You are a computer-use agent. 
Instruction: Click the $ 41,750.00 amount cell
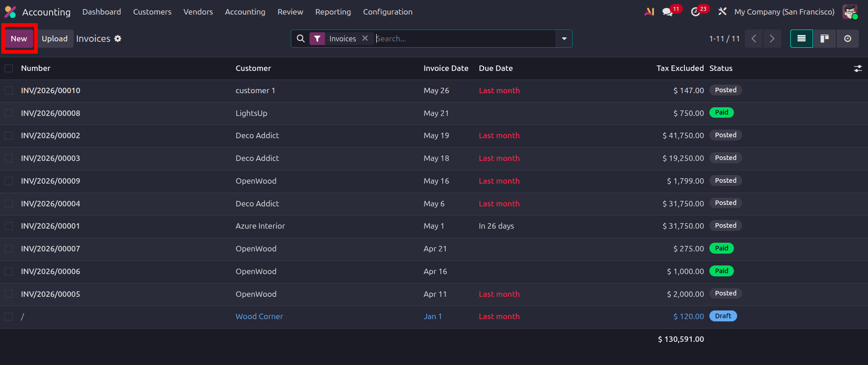(x=683, y=135)
